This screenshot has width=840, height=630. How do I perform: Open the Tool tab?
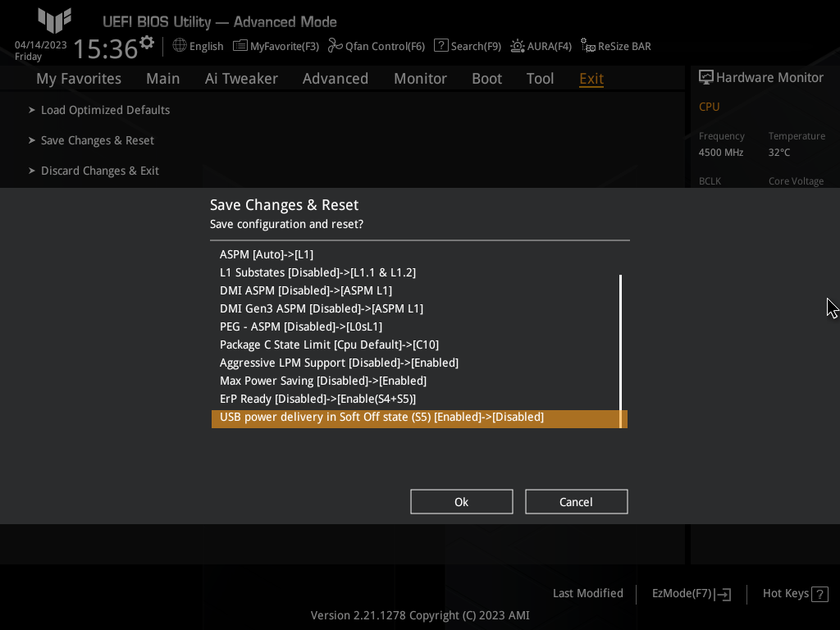[x=540, y=78]
